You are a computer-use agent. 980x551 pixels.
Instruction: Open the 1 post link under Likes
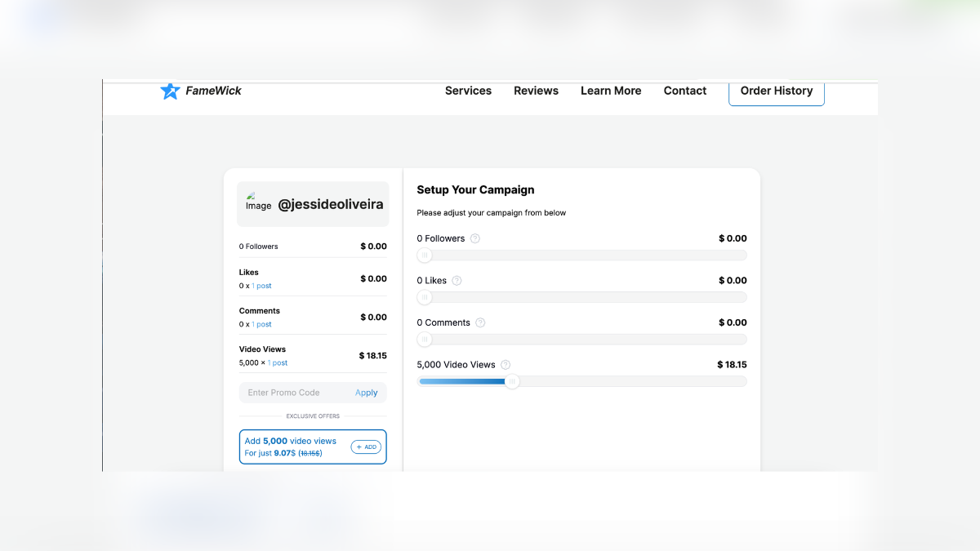point(261,286)
